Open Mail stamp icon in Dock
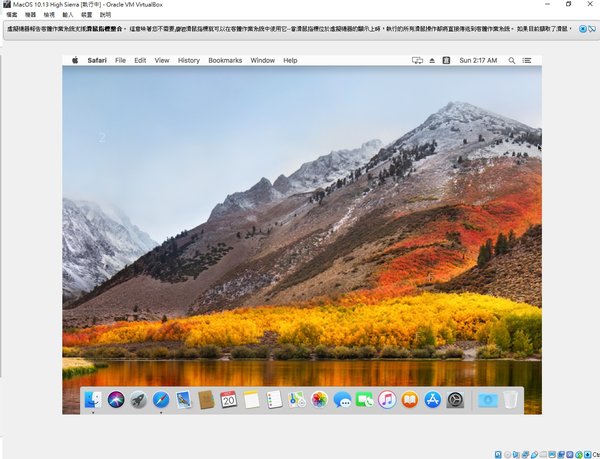 point(184,400)
